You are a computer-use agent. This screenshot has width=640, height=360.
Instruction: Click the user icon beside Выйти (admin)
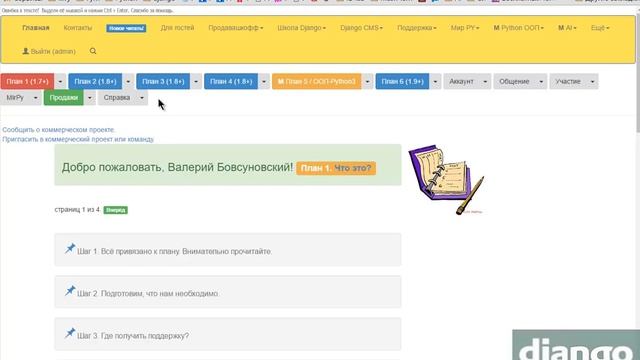click(x=25, y=51)
